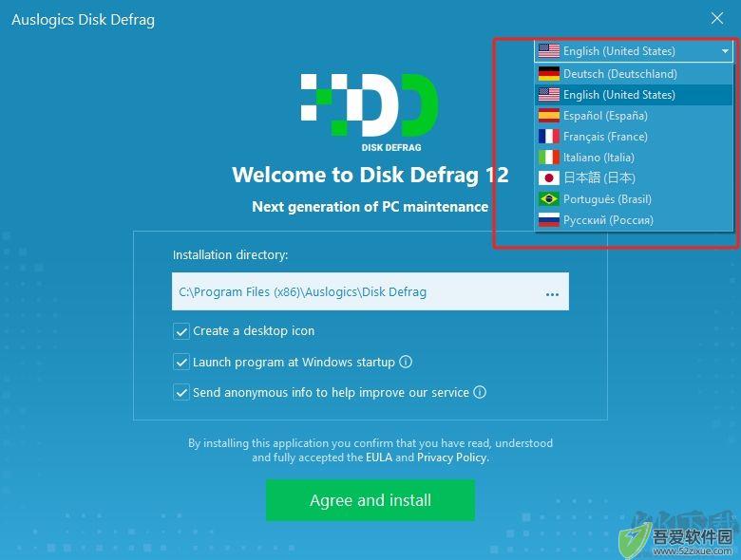
Task: Open the EULA link
Action: pyautogui.click(x=379, y=457)
